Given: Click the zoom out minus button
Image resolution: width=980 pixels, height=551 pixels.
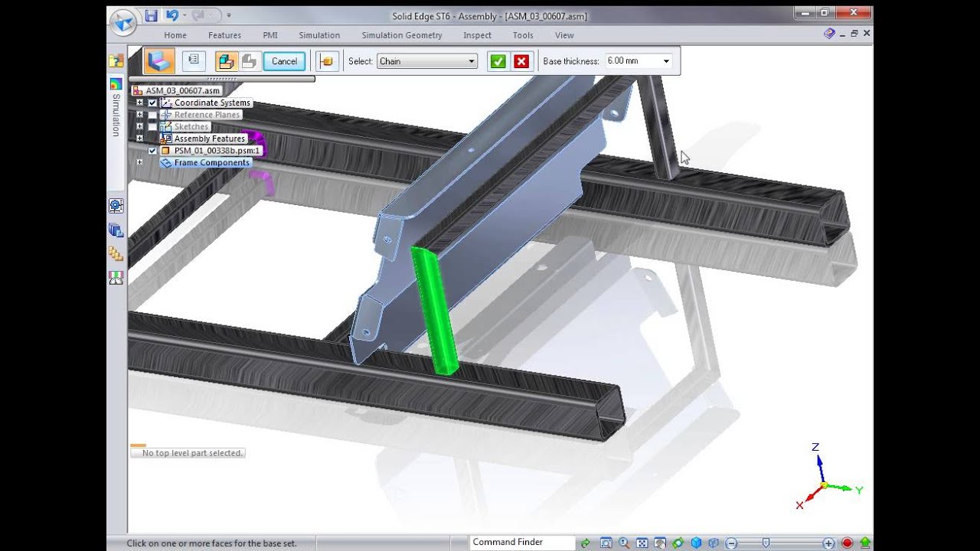Looking at the screenshot, I should 731,543.
